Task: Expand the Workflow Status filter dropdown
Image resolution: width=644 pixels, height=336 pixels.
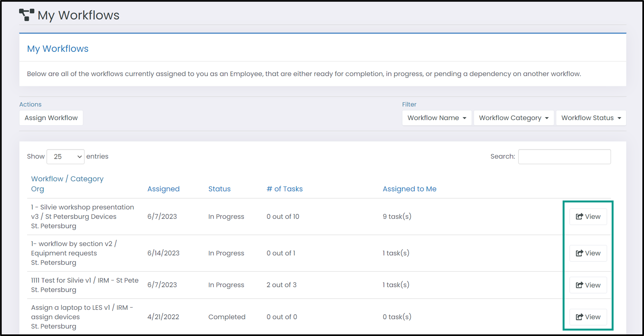Action: coord(591,118)
